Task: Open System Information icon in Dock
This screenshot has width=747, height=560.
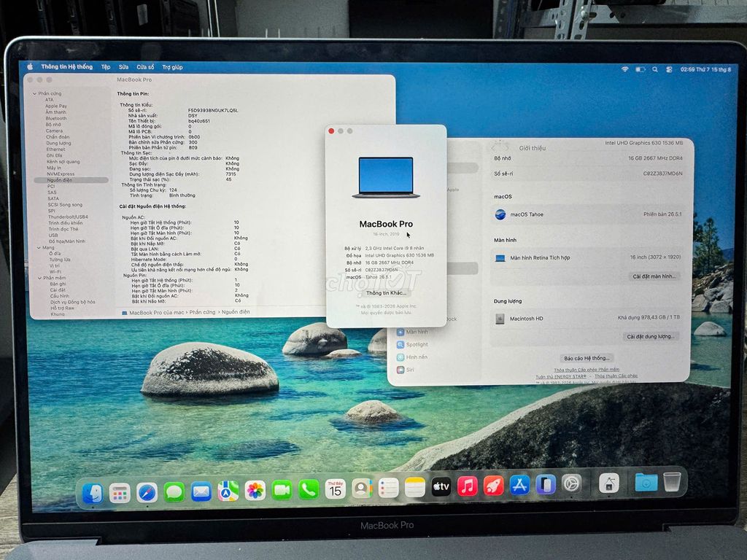Action: coord(609,484)
